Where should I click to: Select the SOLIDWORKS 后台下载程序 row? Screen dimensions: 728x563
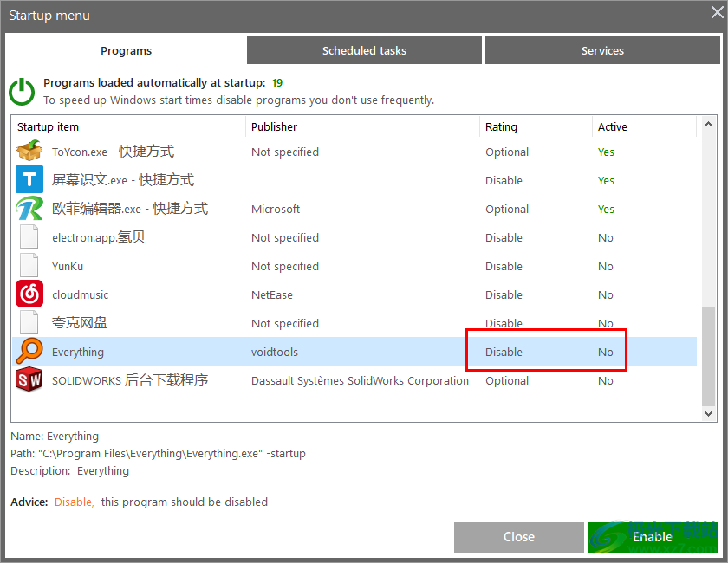pos(354,380)
